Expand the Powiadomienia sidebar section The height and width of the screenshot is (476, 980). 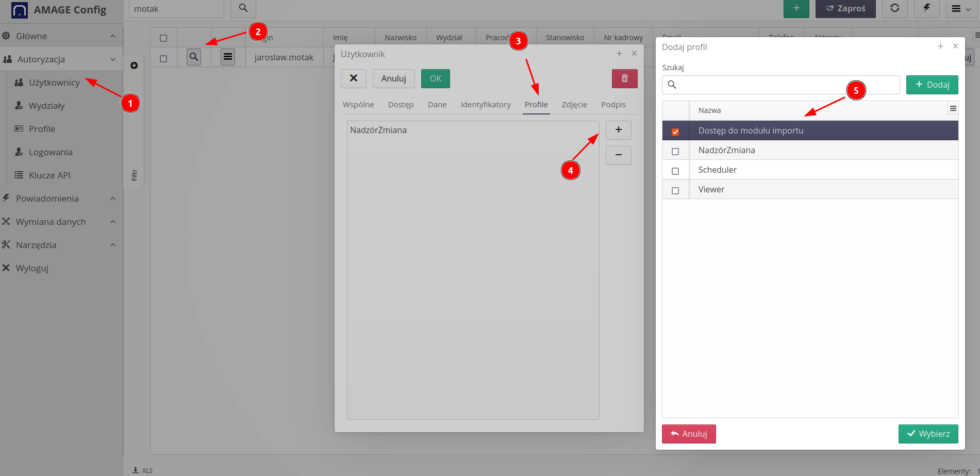[113, 199]
